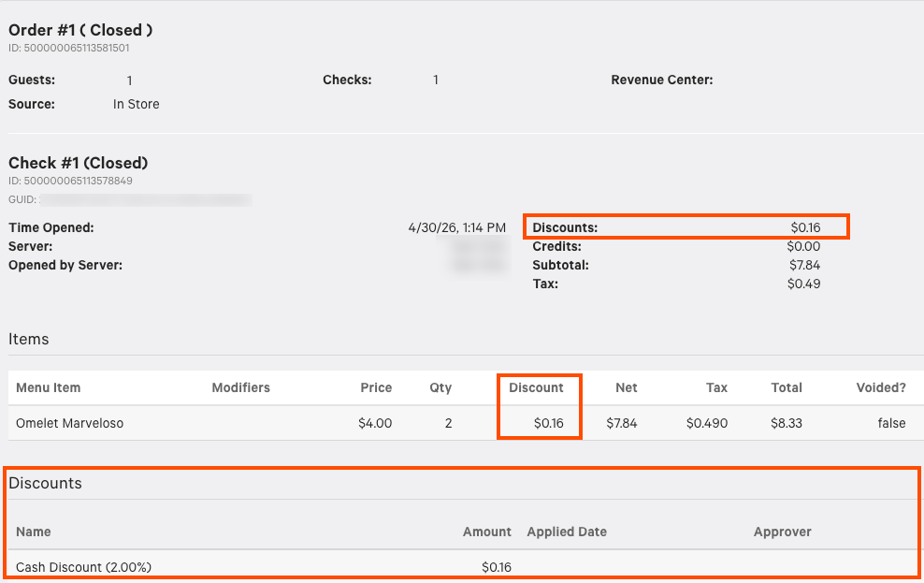The width and height of the screenshot is (924, 583).
Task: Click the In Store source value
Action: (137, 104)
